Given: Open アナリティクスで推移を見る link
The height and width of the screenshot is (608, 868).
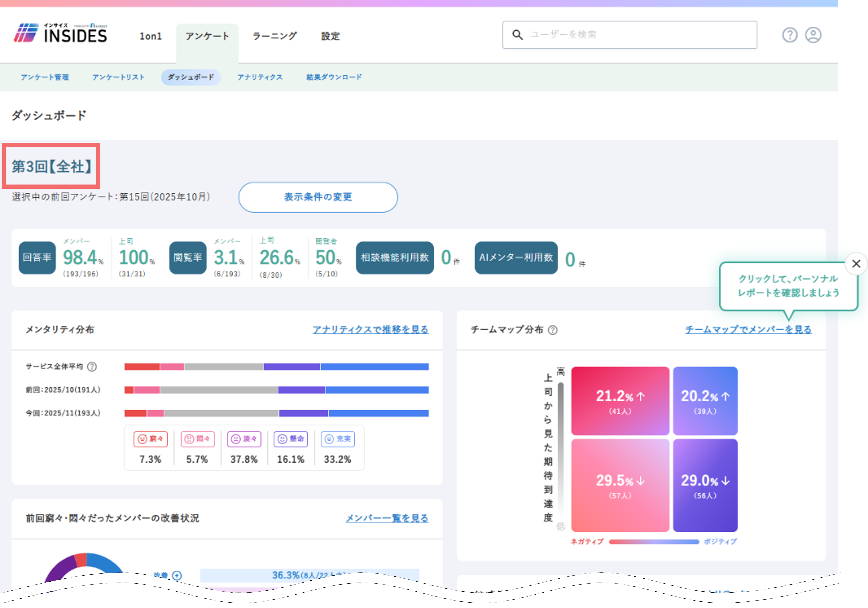Looking at the screenshot, I should 370,330.
